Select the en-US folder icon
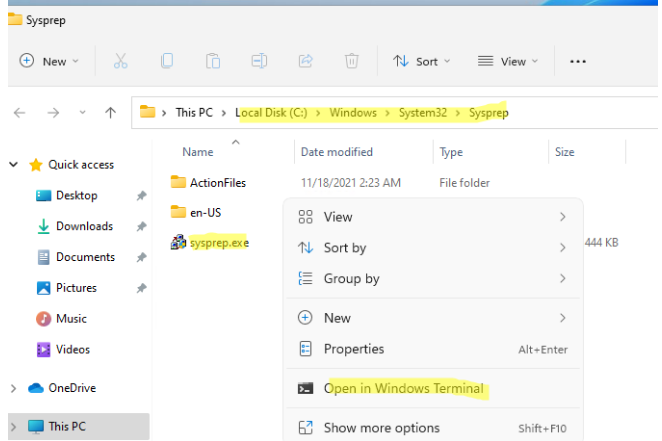The width and height of the screenshot is (662, 441). 178,211
